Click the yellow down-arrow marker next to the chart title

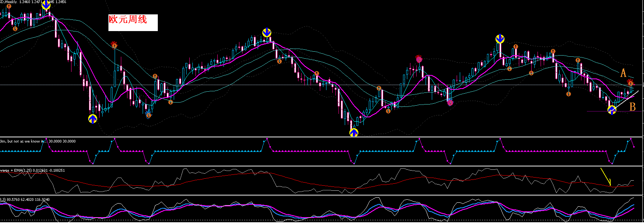tap(46, 5)
